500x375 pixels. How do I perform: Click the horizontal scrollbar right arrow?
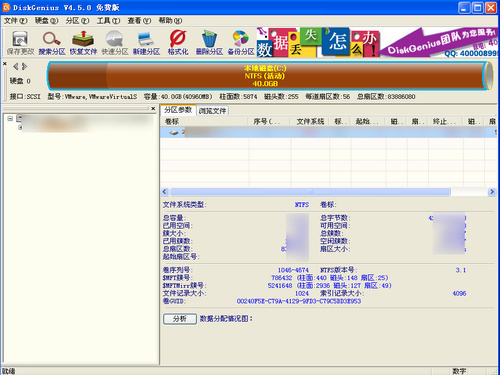492,192
